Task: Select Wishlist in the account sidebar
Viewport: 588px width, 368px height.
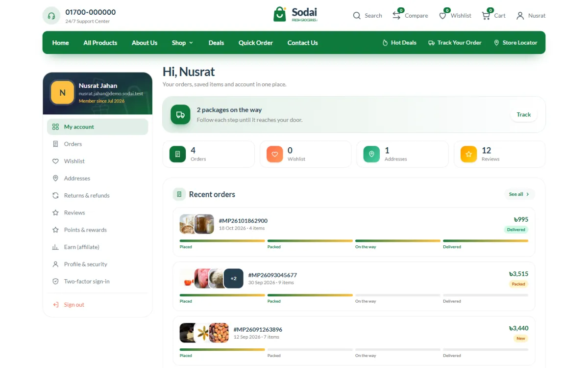Action: coord(98,161)
